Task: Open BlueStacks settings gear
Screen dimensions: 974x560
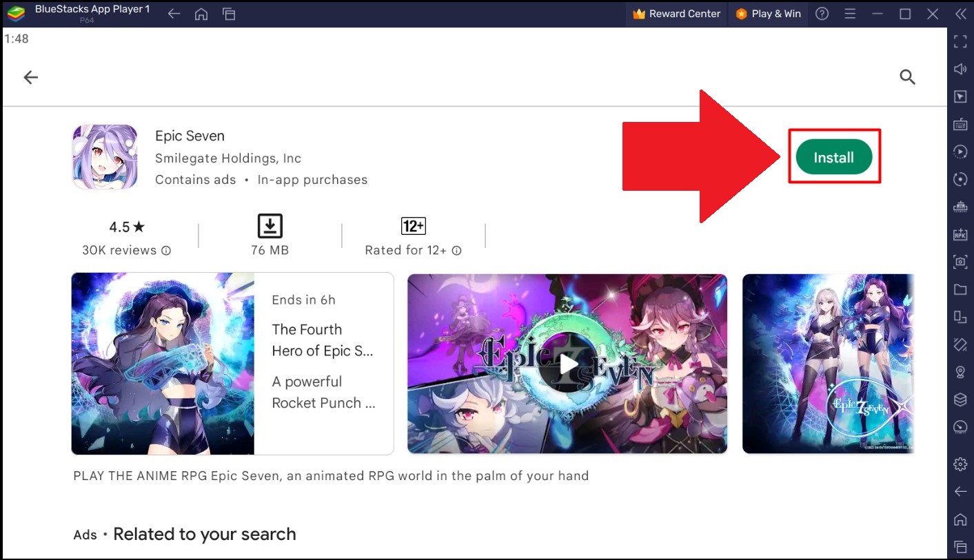Action: pos(960,464)
